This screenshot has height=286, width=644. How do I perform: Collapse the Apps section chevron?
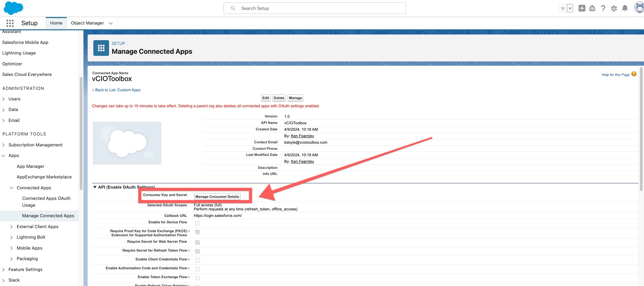[x=3, y=156]
